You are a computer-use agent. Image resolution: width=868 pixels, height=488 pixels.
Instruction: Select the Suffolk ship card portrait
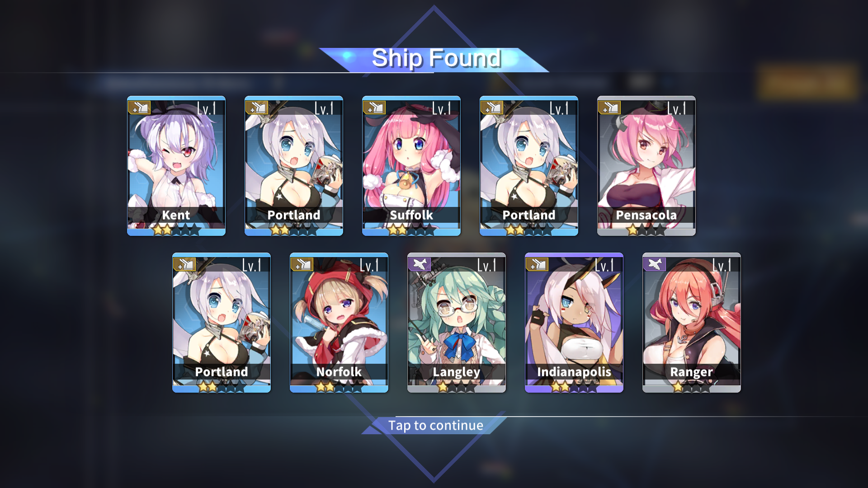pos(411,166)
